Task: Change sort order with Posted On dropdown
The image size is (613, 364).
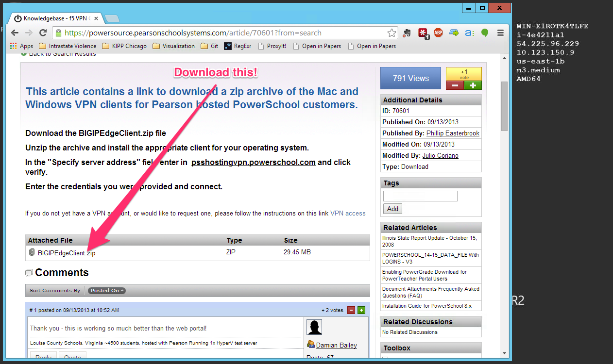Action: (107, 291)
